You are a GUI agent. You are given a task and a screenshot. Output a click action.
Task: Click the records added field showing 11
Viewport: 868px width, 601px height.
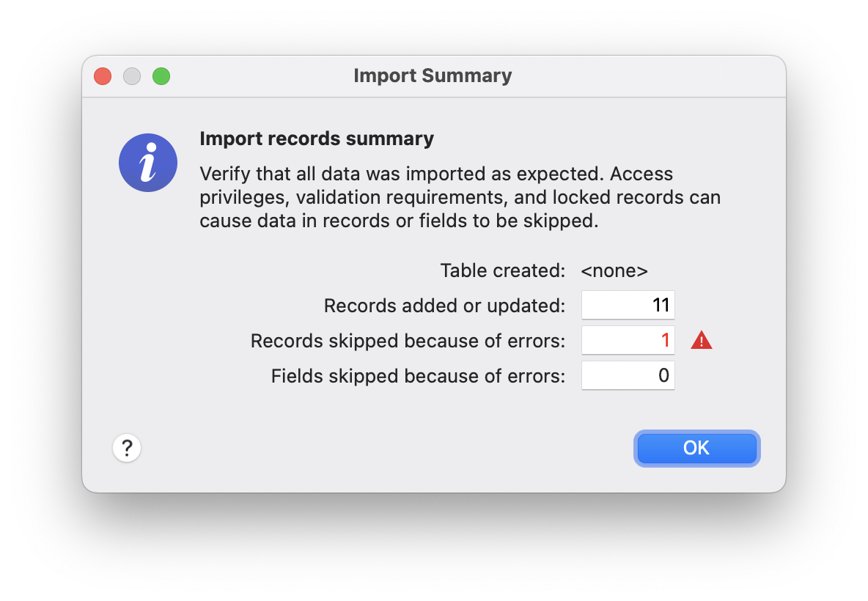pyautogui.click(x=628, y=306)
